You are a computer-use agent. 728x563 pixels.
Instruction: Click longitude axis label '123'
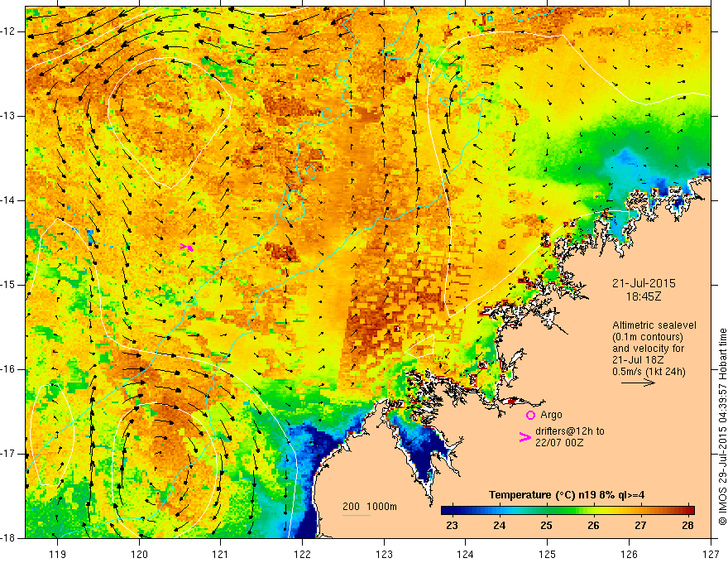(x=384, y=554)
